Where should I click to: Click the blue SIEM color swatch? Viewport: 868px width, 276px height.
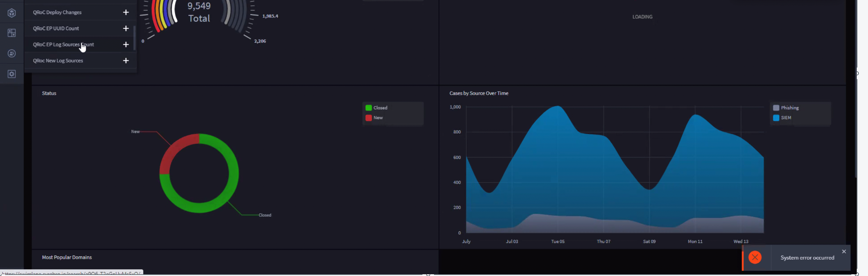[x=776, y=118]
